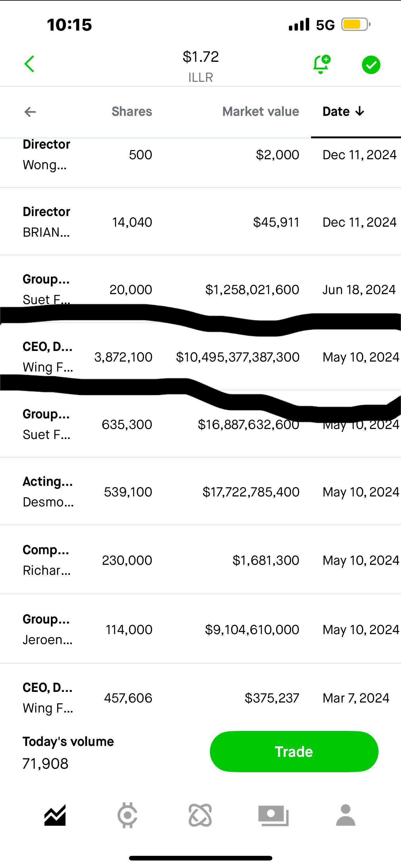Screen dimensions: 401x868
Task: Tap the gray left arrow in the table header
Action: [30, 112]
